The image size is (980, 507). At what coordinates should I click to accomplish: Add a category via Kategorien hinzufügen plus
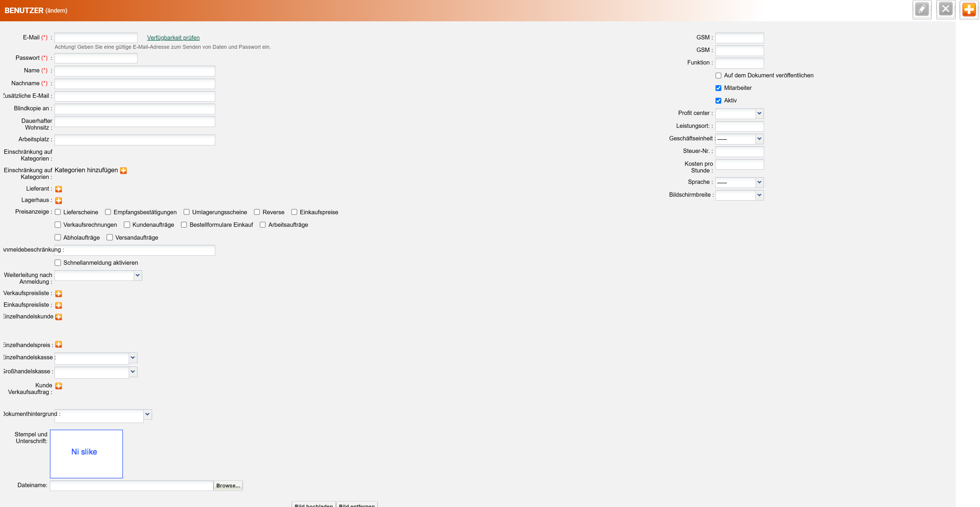[x=123, y=170]
